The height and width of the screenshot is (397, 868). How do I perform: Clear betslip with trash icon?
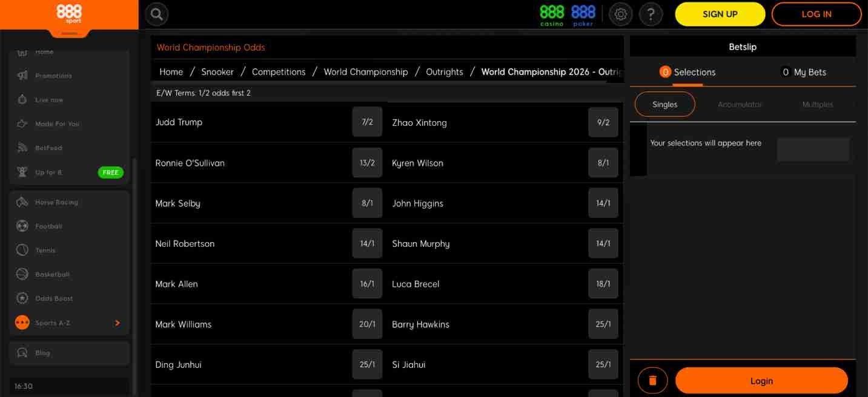pos(652,381)
